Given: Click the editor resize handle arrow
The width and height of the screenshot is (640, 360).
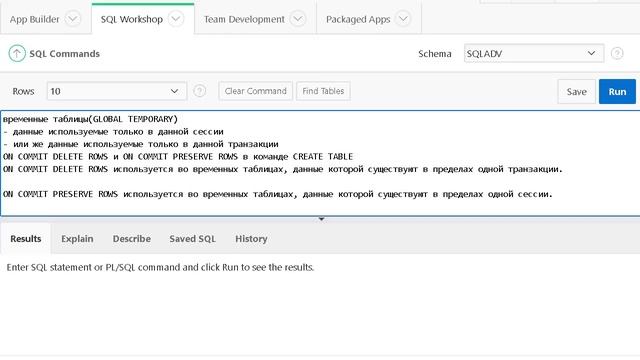Looking at the screenshot, I should click(322, 220).
